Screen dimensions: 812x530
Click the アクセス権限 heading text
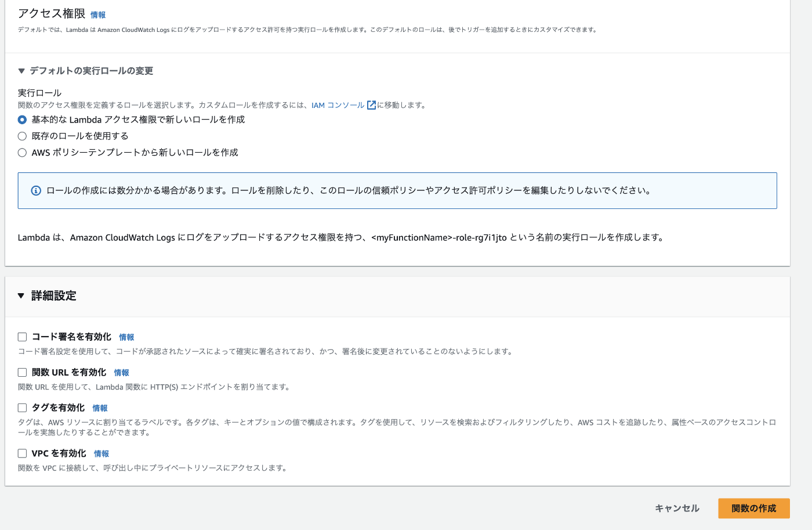click(x=52, y=13)
